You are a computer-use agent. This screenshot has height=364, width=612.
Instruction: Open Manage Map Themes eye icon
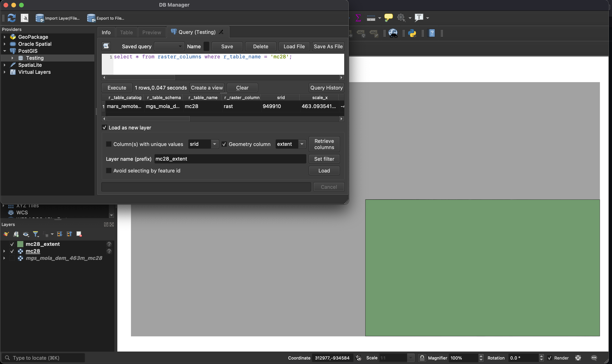pos(26,234)
